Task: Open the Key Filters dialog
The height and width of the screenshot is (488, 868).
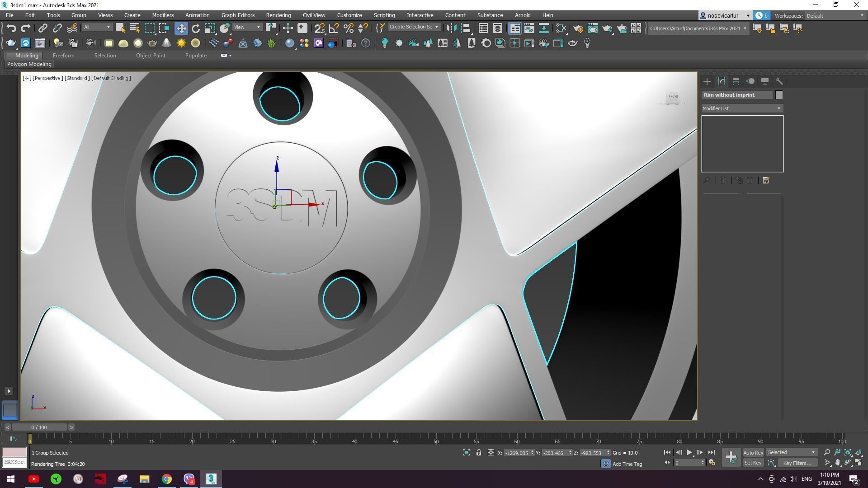Action: coord(797,463)
